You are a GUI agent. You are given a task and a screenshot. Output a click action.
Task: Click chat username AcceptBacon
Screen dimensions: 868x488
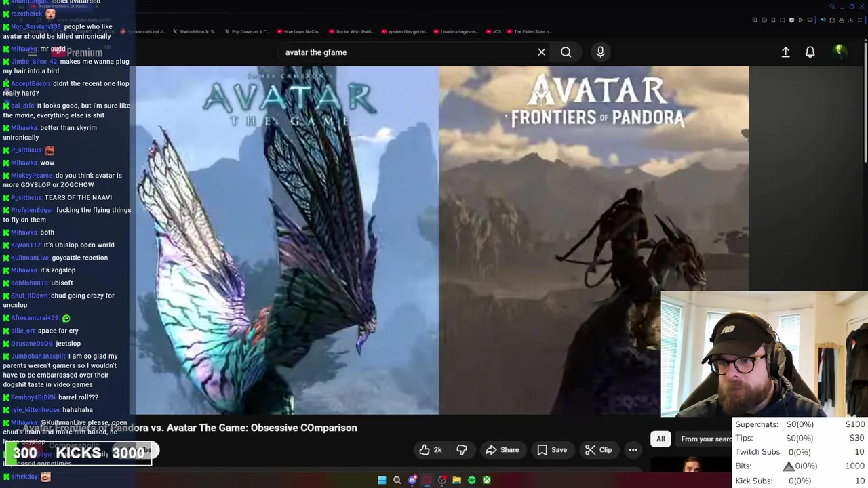point(31,83)
